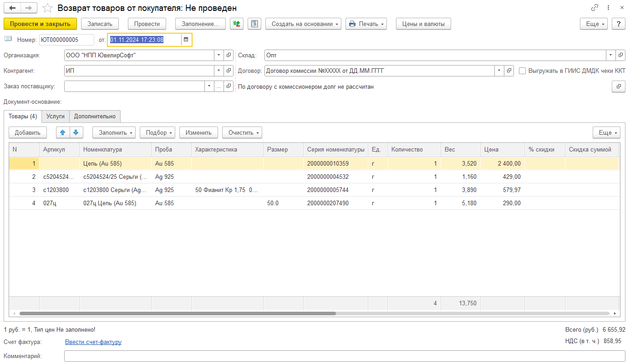This screenshot has height=364, width=630.
Task: Open commission debt details square icon
Action: (619, 86)
